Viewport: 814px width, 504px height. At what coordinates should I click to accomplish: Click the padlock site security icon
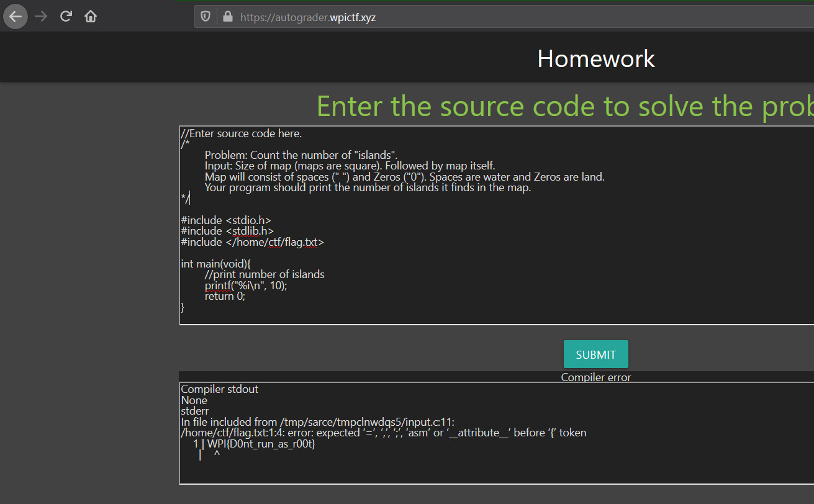227,17
